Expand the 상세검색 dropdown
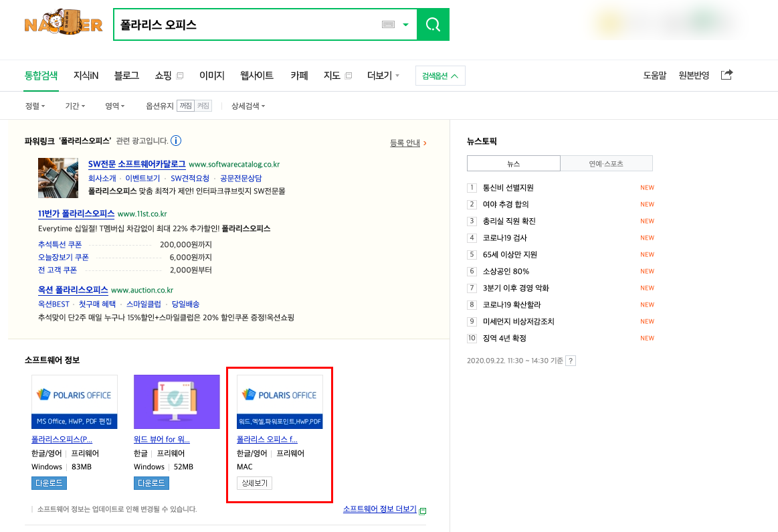This screenshot has width=778, height=532. click(248, 106)
